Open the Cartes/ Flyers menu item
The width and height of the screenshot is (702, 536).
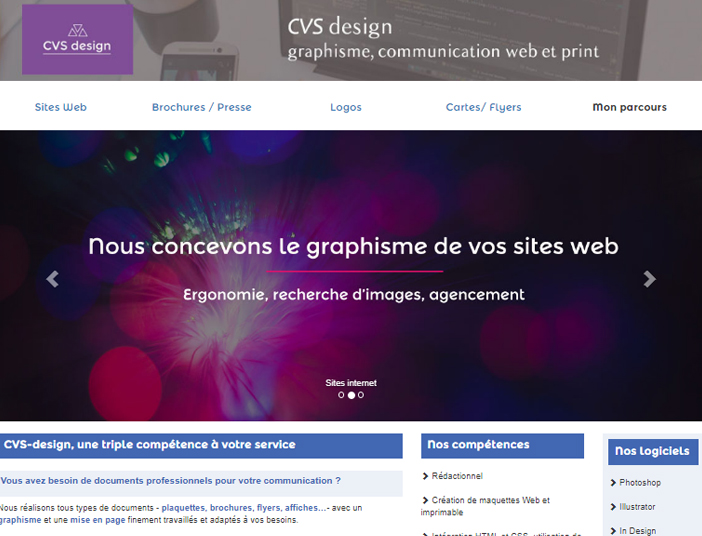point(484,107)
